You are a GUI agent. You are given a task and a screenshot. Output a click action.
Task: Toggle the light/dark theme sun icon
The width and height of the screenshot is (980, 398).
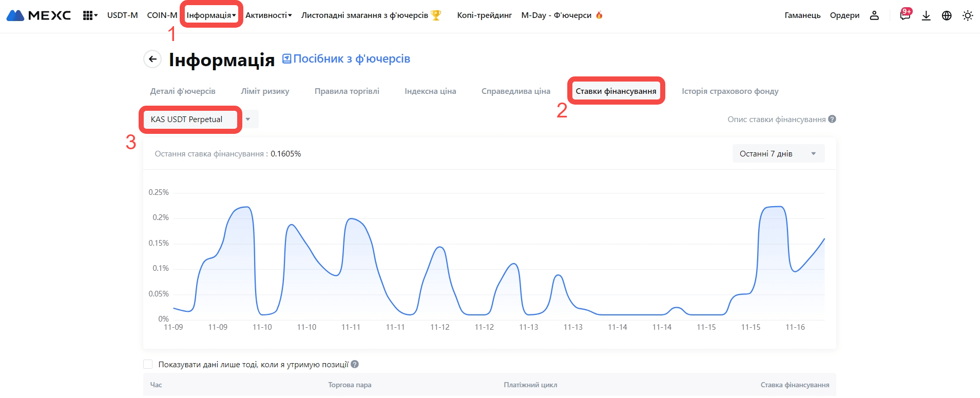[x=968, y=15]
